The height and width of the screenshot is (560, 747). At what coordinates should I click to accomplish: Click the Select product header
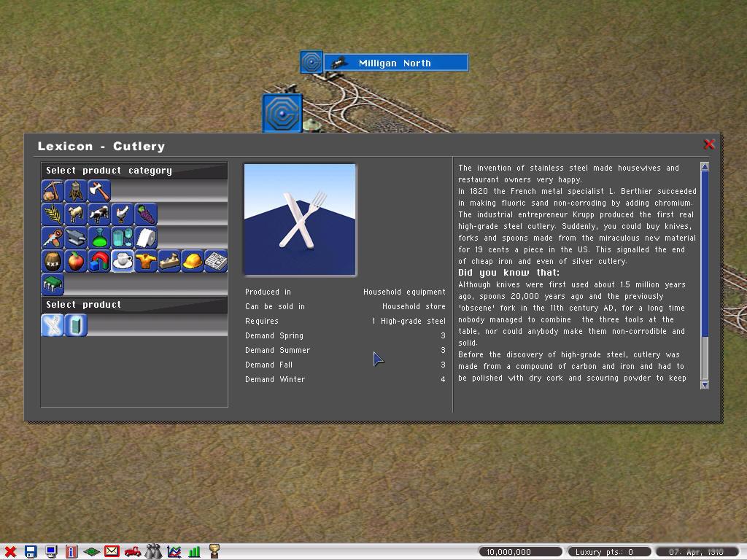pos(134,305)
